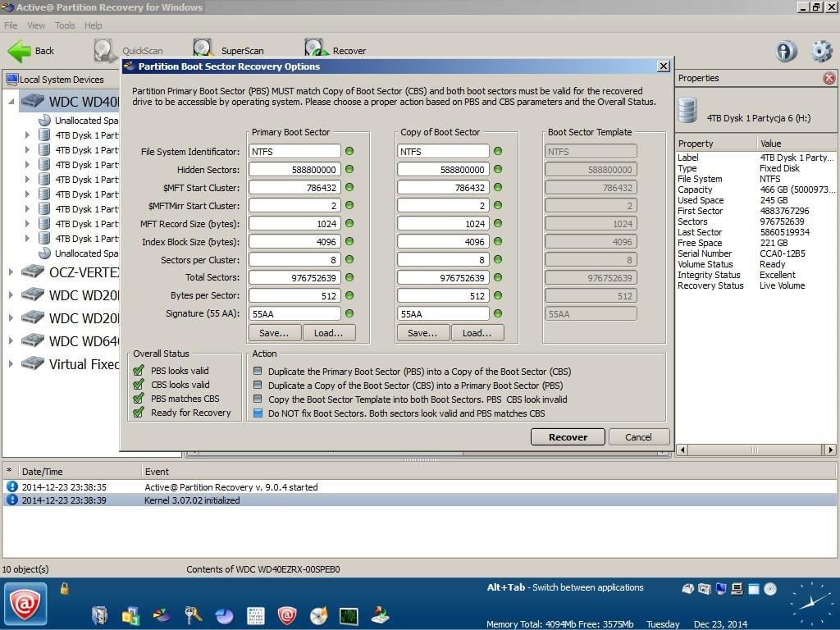
Task: Check 'Duplicate the Primary Boot Sector (PBS) into a Copy'
Action: click(x=258, y=371)
